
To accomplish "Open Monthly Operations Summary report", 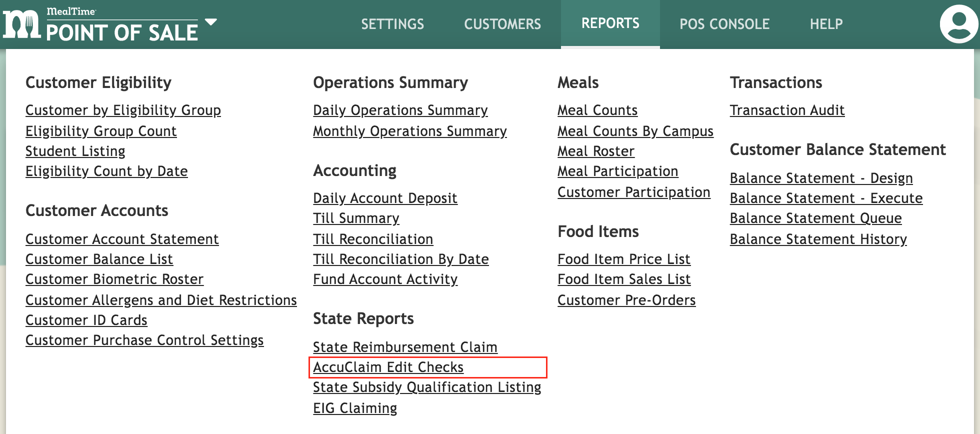I will tap(410, 131).
